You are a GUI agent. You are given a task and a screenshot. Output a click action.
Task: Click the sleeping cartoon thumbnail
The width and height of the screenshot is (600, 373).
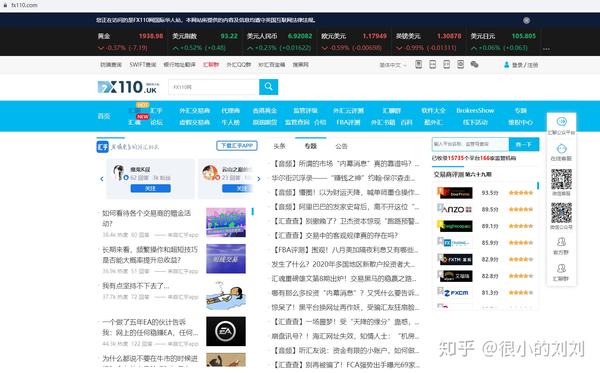[226, 295]
